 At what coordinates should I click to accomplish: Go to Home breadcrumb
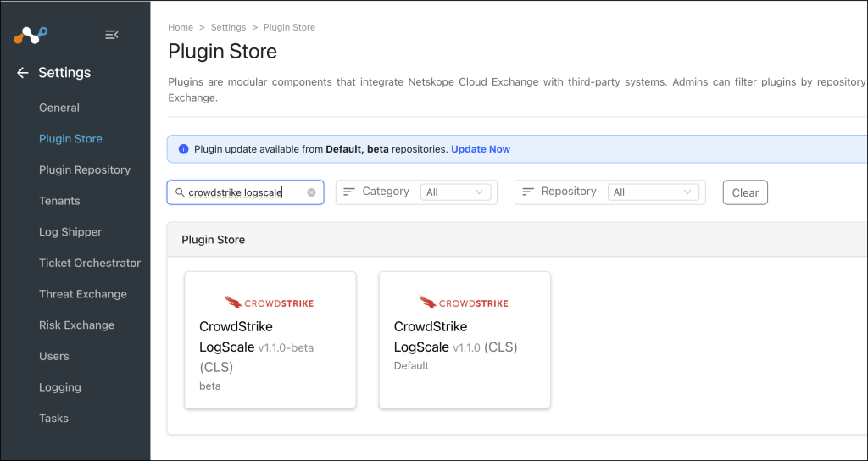pyautogui.click(x=181, y=27)
